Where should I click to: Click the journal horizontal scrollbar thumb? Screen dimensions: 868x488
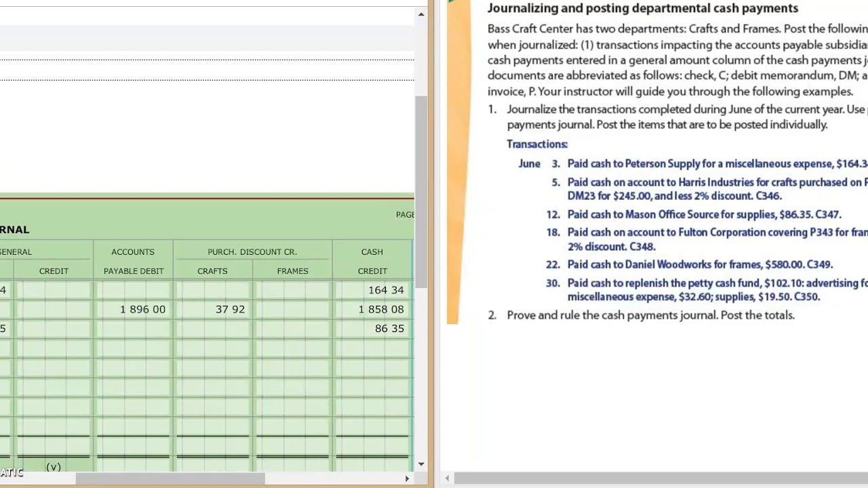[x=170, y=479]
